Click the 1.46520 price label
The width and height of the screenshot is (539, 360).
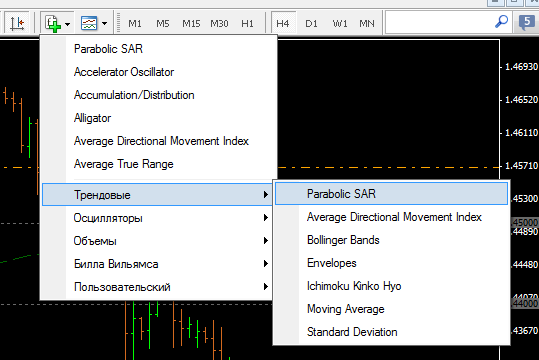[x=521, y=100]
